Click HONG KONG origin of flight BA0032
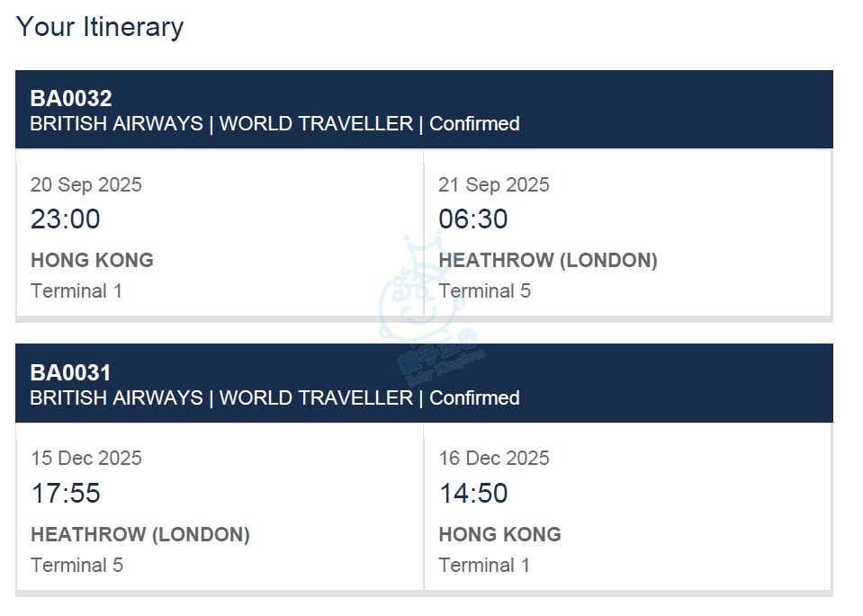 click(92, 261)
